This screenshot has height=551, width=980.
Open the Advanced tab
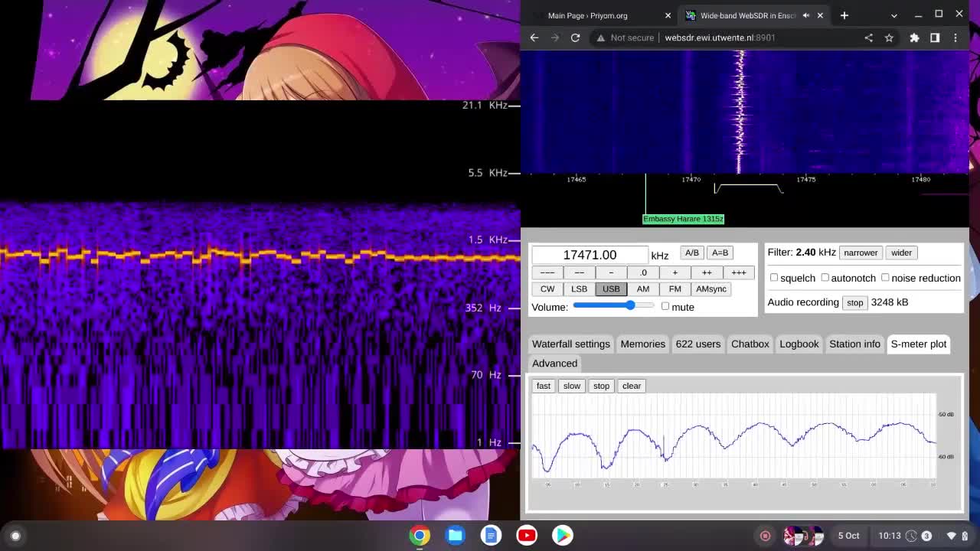point(555,364)
